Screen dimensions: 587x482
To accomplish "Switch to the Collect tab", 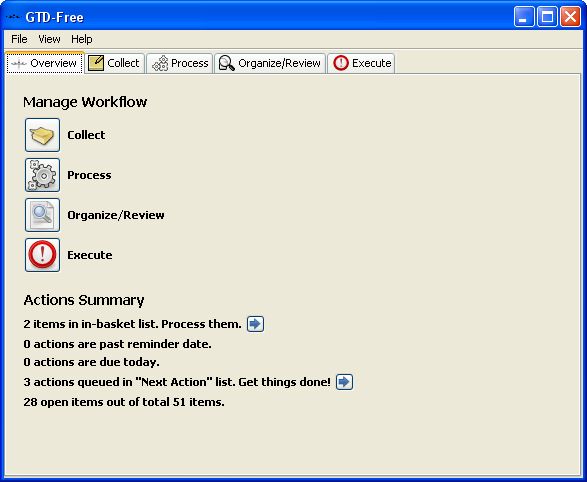I will (x=115, y=63).
